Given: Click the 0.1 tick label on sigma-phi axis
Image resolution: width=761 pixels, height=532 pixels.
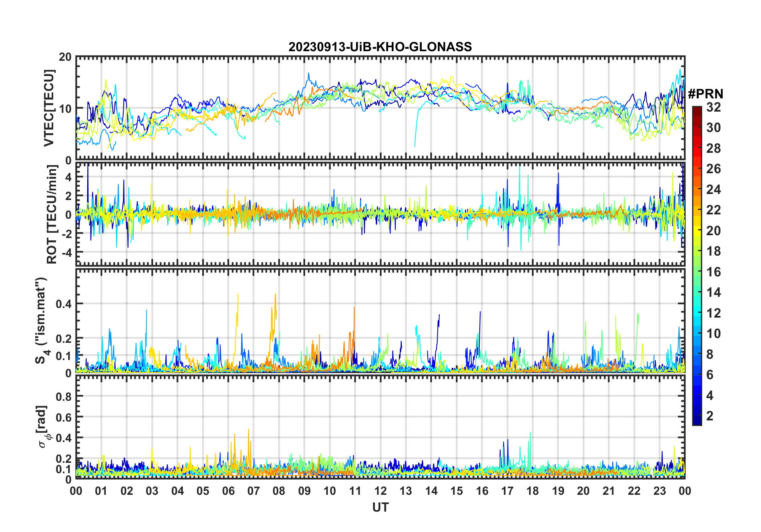Looking at the screenshot, I should tap(64, 469).
